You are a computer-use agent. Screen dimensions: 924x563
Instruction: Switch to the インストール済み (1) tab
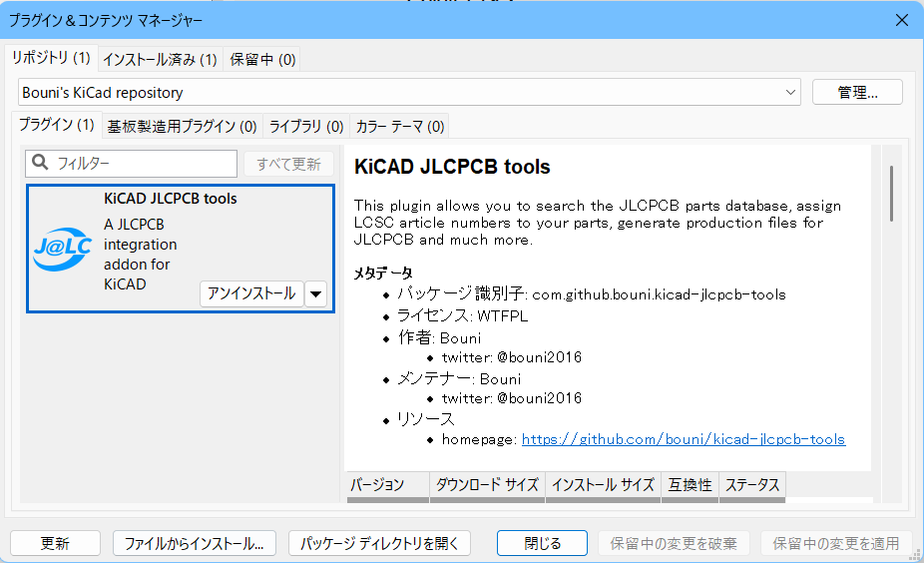pyautogui.click(x=160, y=60)
